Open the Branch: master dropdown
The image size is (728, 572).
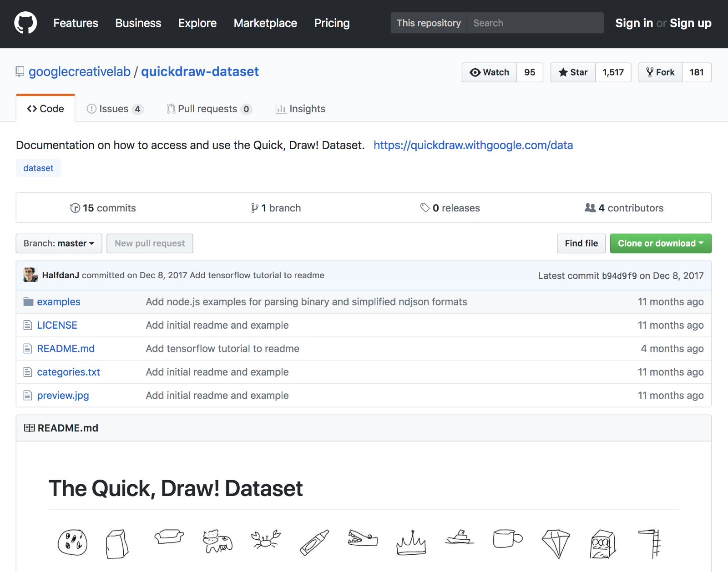pos(59,244)
